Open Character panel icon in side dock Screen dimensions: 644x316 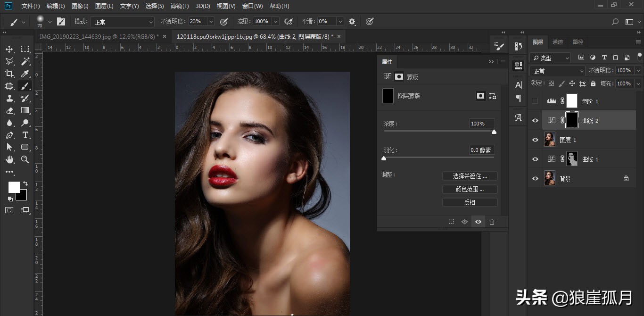click(x=519, y=85)
